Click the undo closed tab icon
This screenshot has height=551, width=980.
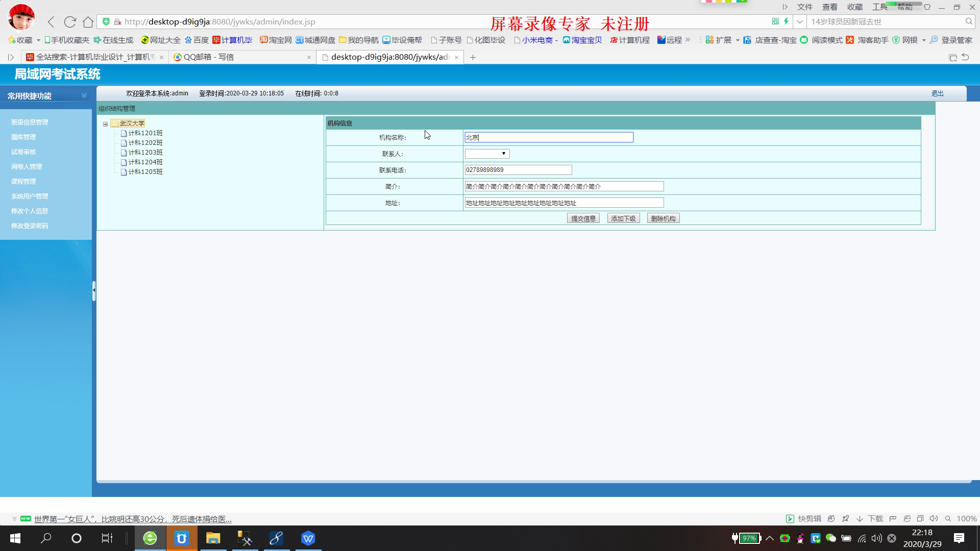pos(965,57)
